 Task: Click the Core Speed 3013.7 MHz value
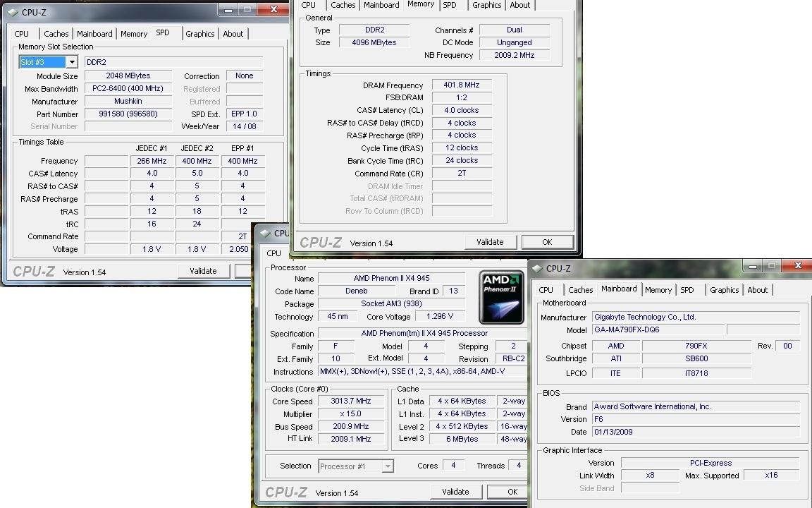pos(350,401)
